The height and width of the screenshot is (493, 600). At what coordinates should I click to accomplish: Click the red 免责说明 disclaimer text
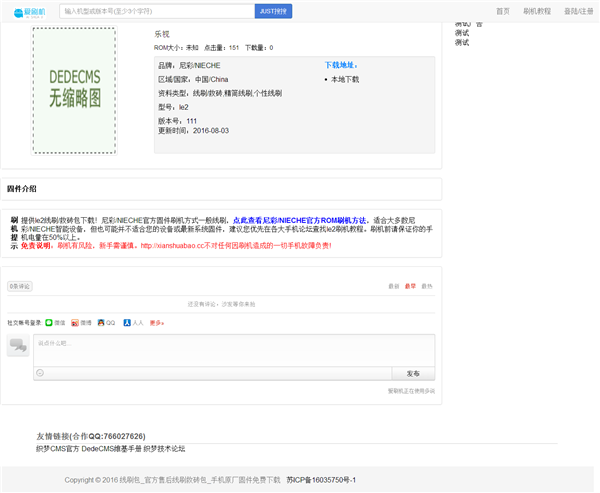click(x=36, y=245)
